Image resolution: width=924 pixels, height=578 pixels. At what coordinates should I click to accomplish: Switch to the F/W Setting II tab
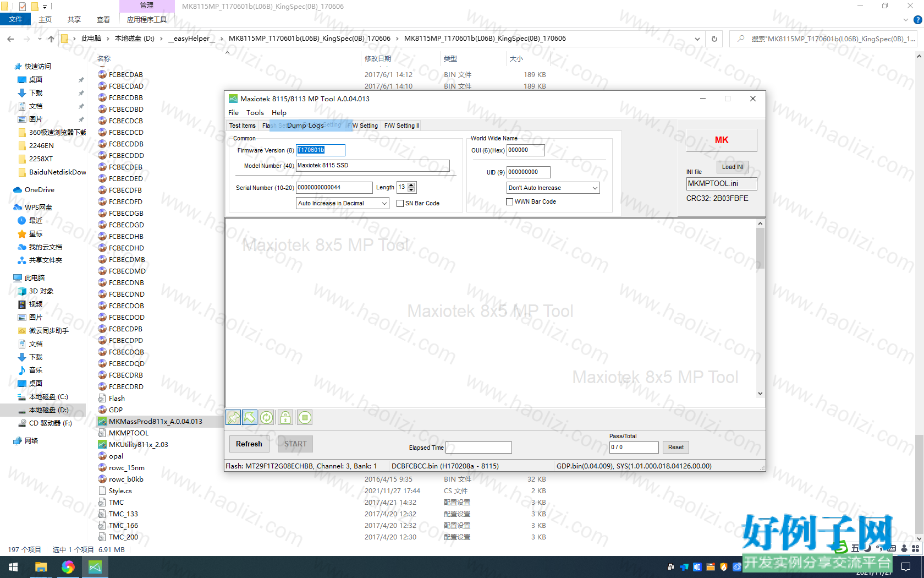coord(402,126)
